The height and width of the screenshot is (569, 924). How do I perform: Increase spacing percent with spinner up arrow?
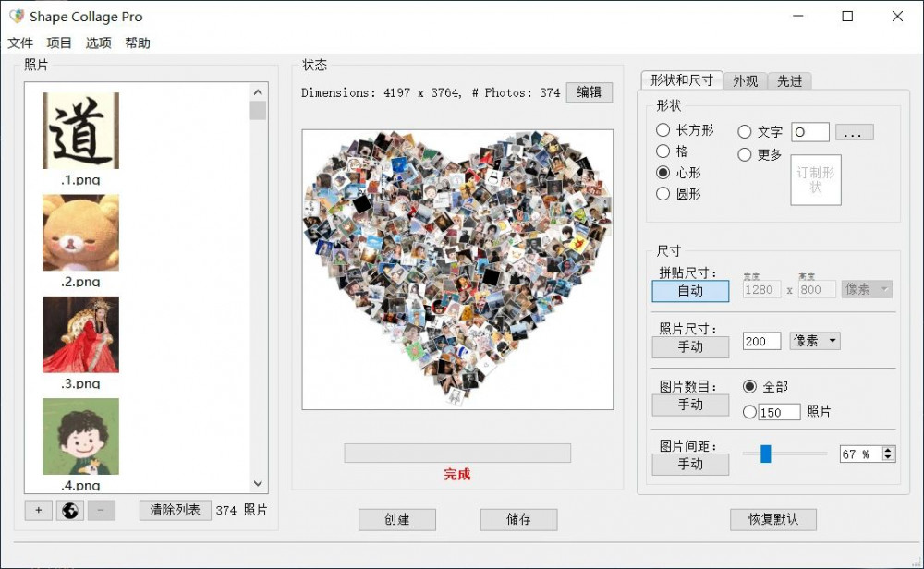888,450
